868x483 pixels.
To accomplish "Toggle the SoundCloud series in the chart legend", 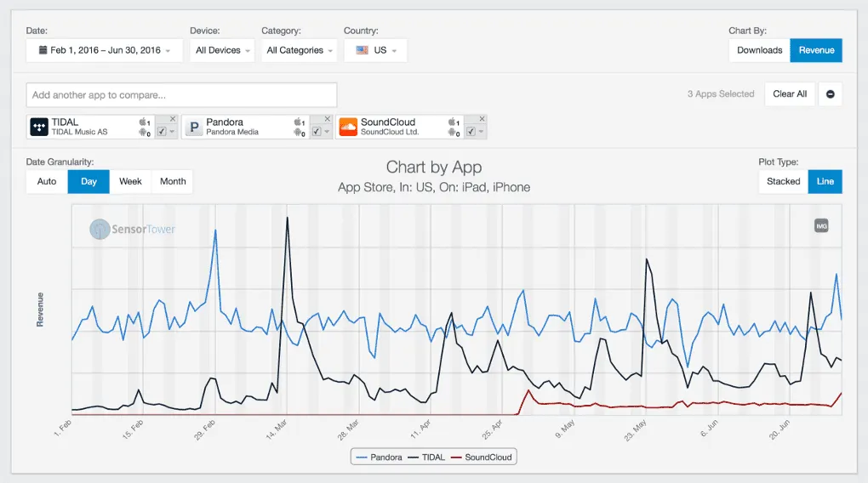I will (481, 457).
